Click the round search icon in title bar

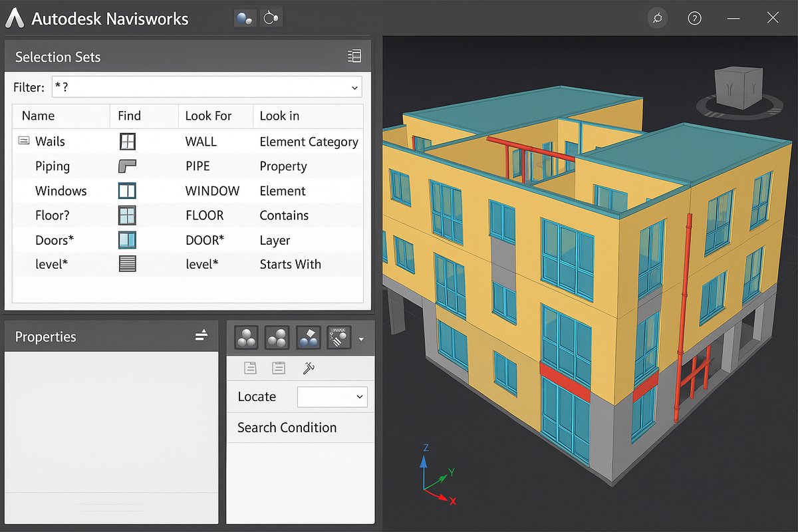point(658,18)
